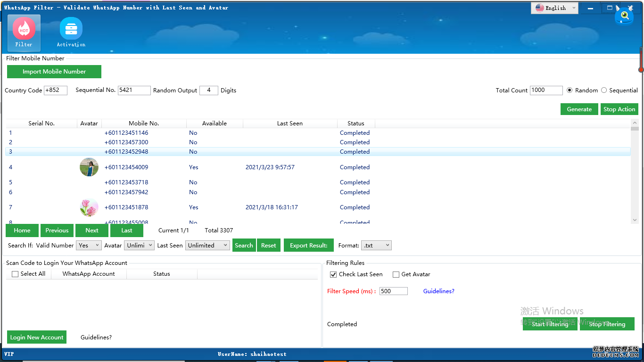Viewport: 644px width, 362px height.
Task: Click the Generate button
Action: point(579,109)
